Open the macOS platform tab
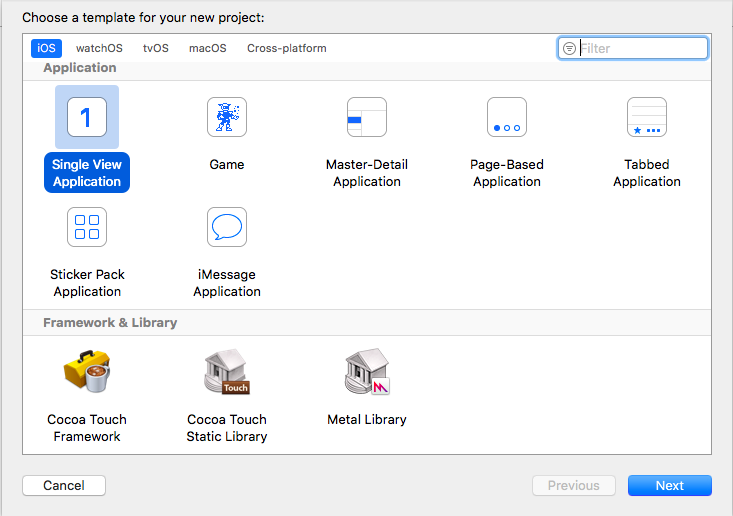 pyautogui.click(x=208, y=48)
